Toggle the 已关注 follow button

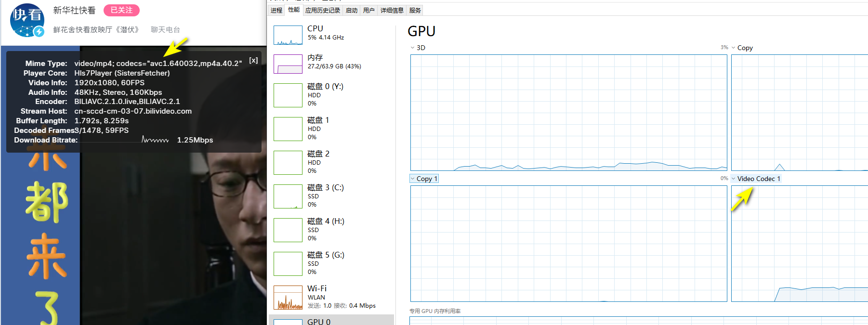(x=121, y=10)
